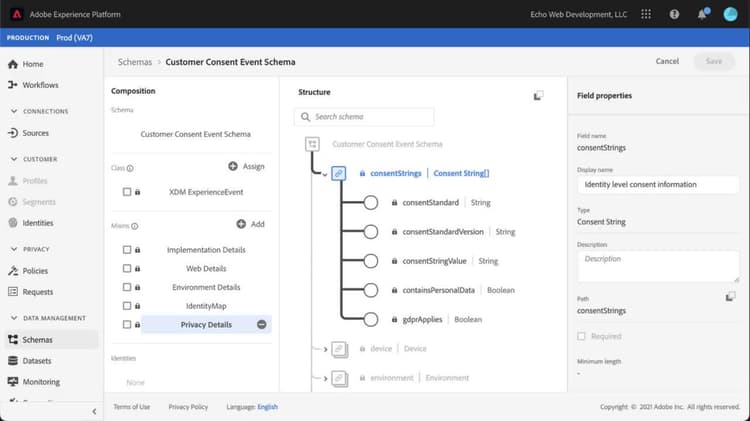Open notifications bell icon
This screenshot has height=421, width=750.
click(x=702, y=14)
